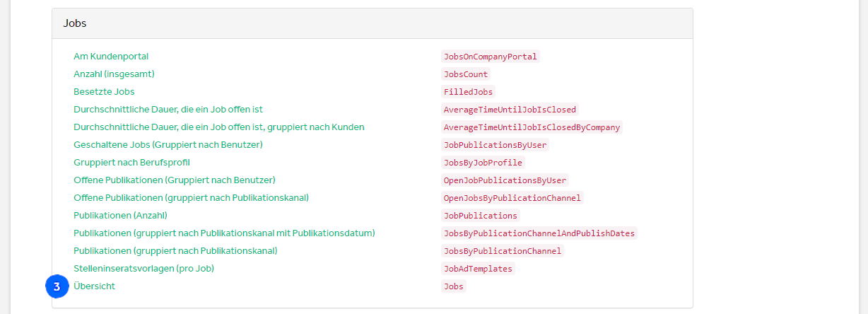Click the FilledJobs code tag
This screenshot has width=868, height=314.
(x=468, y=92)
